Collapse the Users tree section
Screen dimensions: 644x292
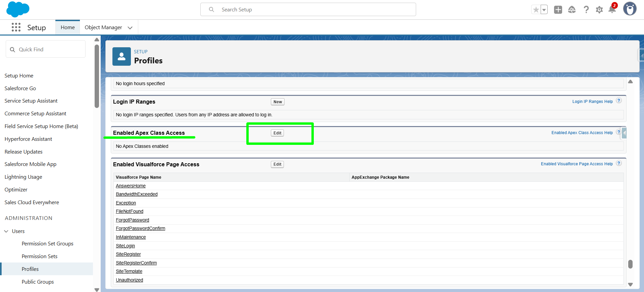[x=6, y=231]
